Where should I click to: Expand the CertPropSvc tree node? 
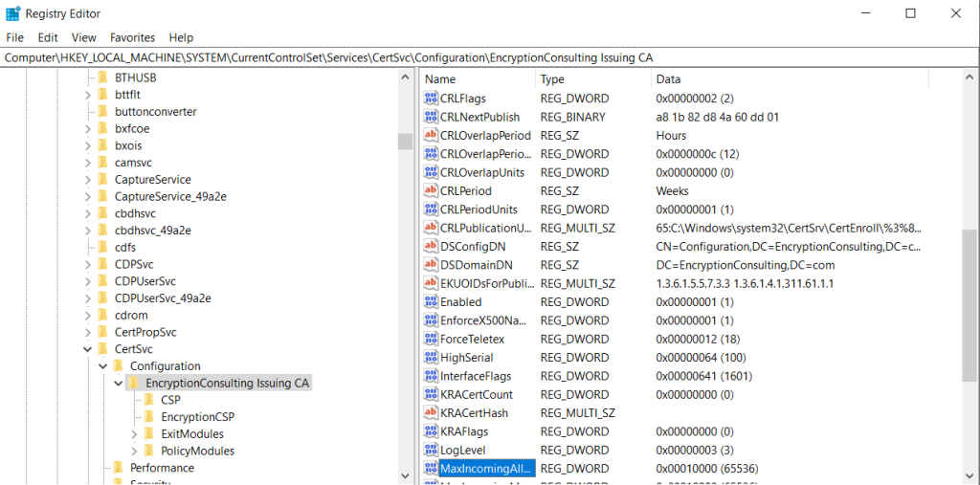click(x=88, y=332)
